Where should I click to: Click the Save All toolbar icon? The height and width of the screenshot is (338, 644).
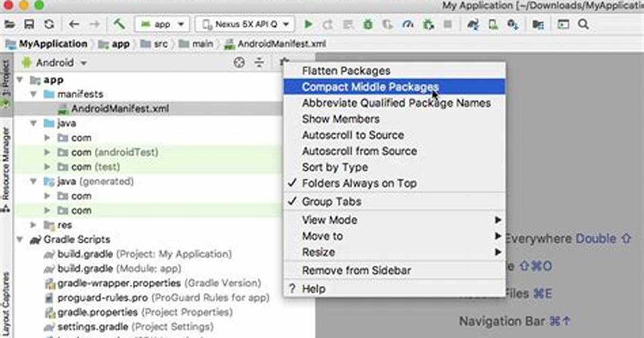coord(29,25)
